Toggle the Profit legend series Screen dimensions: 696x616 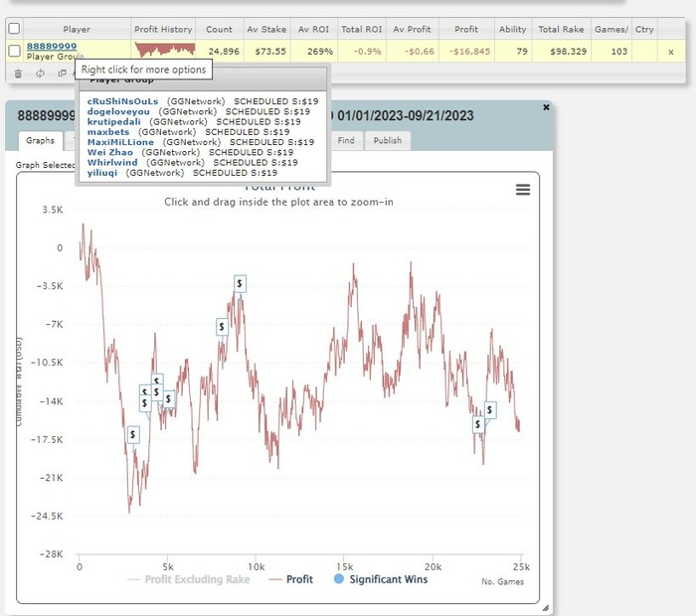[x=290, y=579]
